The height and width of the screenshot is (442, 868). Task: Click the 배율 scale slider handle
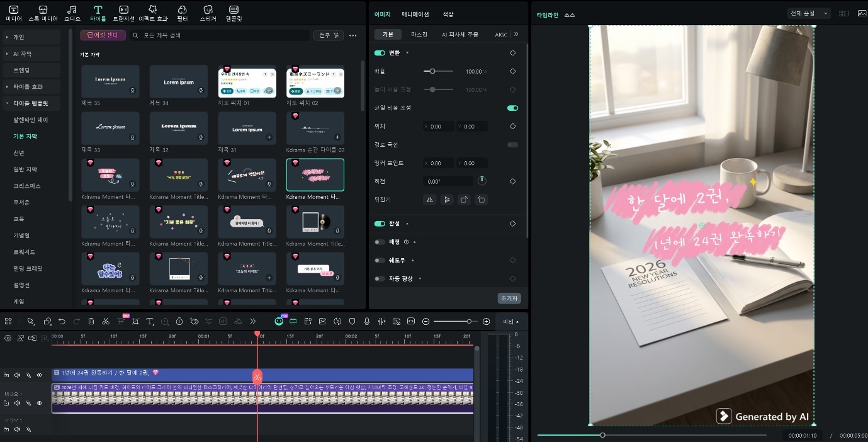[x=432, y=72]
